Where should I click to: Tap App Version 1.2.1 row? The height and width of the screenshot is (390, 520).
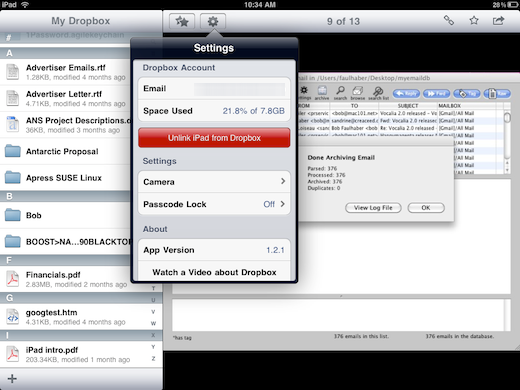(x=214, y=250)
